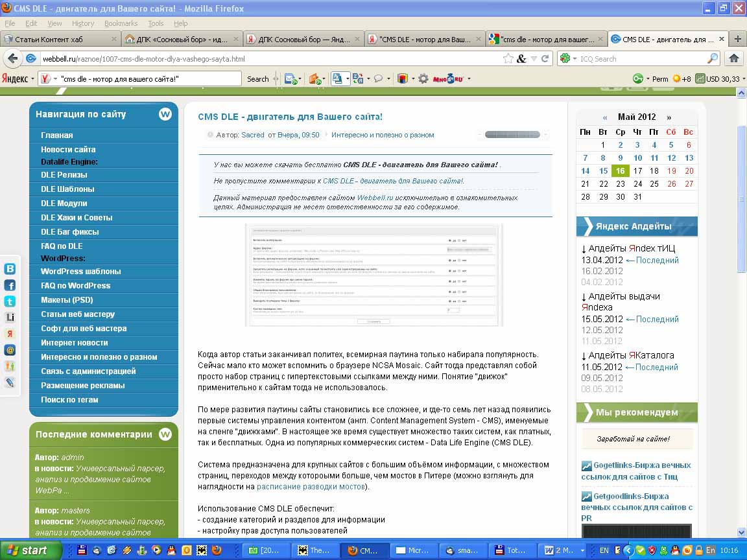Open the EN language indicator in taskbar
This screenshot has width=747, height=560.
[x=604, y=550]
